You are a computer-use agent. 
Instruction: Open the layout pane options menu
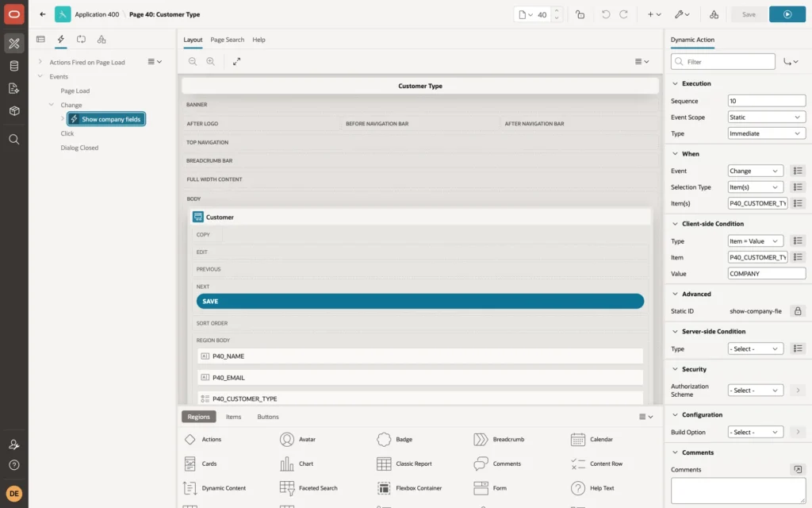tap(642, 61)
